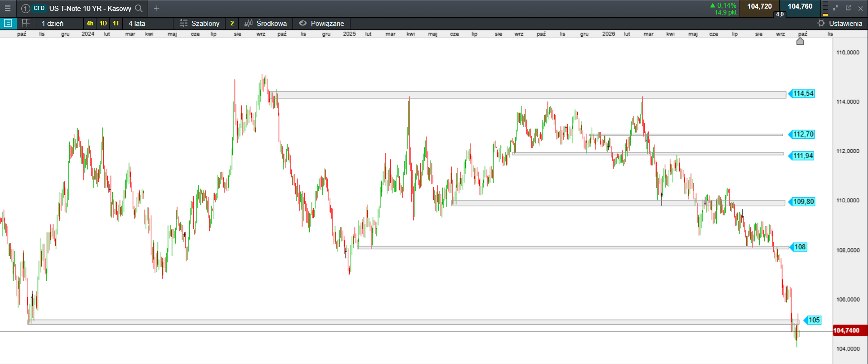Close the chart with the X icon
This screenshot has height=364, width=868.
pyautogui.click(x=861, y=8)
